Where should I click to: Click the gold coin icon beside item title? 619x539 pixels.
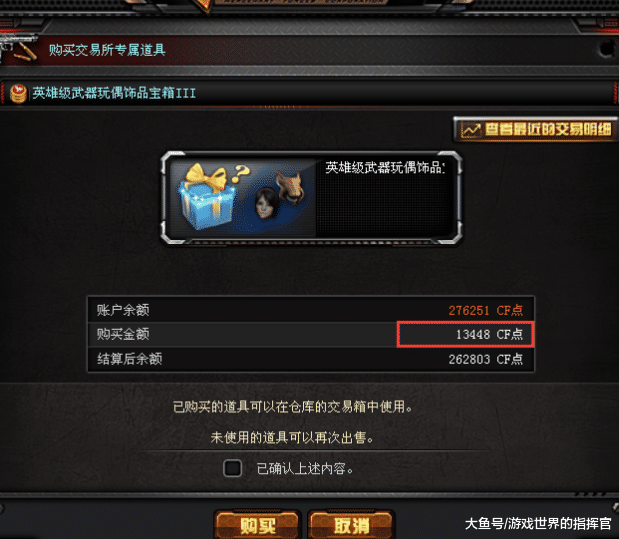18,93
